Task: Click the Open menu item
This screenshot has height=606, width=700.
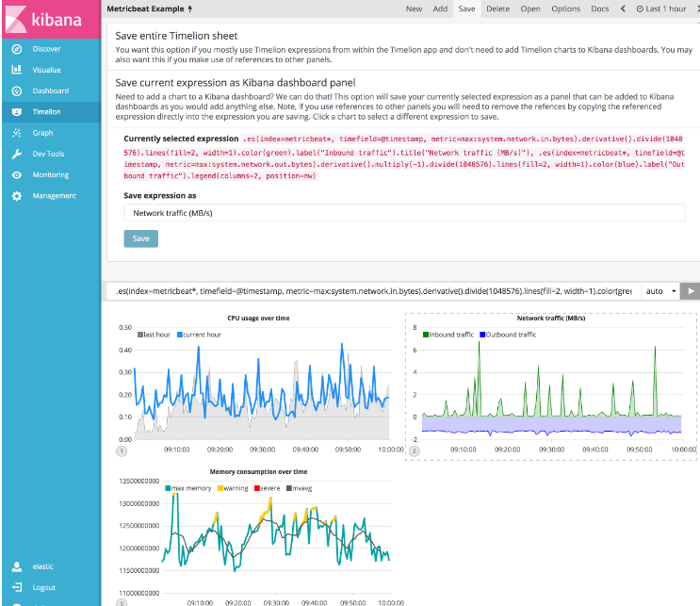Action: [x=530, y=8]
